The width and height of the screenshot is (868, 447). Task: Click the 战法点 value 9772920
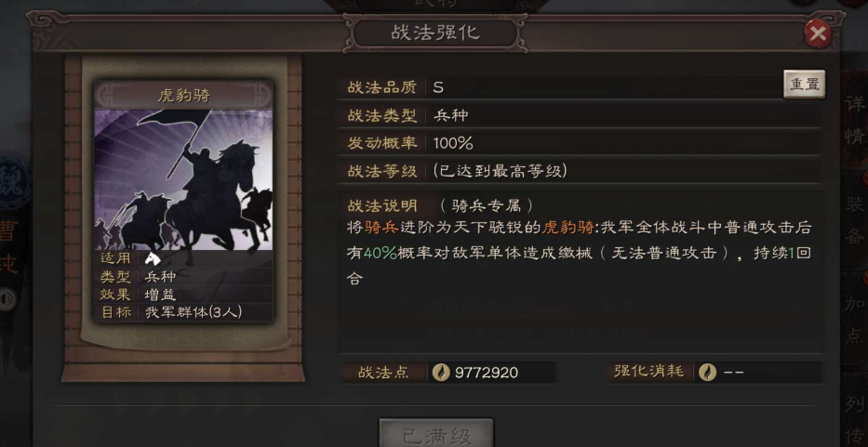pyautogui.click(x=486, y=373)
